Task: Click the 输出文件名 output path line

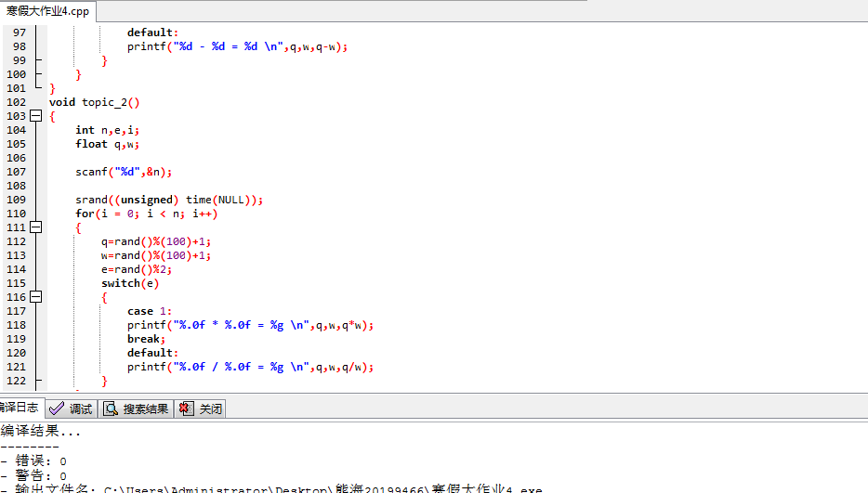Action: pos(271,489)
